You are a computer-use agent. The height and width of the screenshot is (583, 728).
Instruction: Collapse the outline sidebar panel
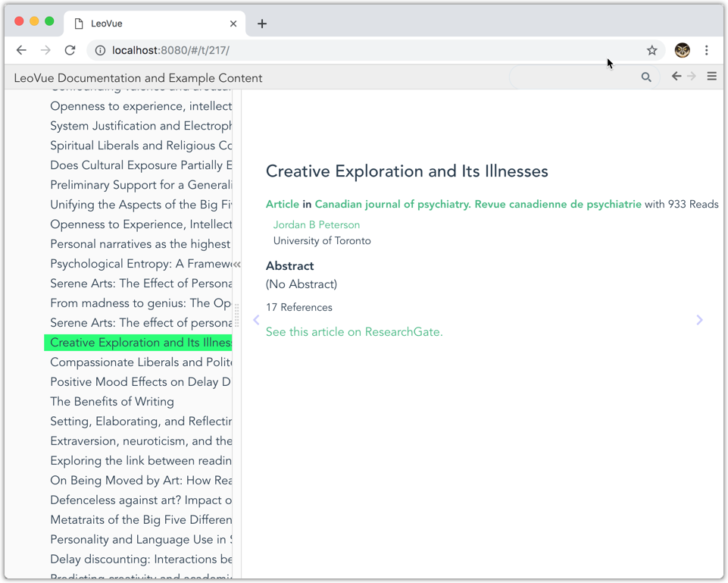tap(237, 265)
